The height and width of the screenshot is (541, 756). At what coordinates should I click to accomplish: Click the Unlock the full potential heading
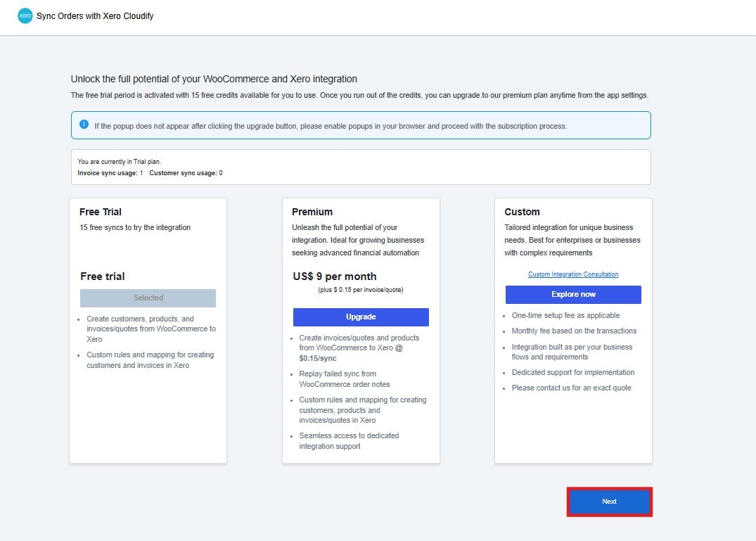214,79
